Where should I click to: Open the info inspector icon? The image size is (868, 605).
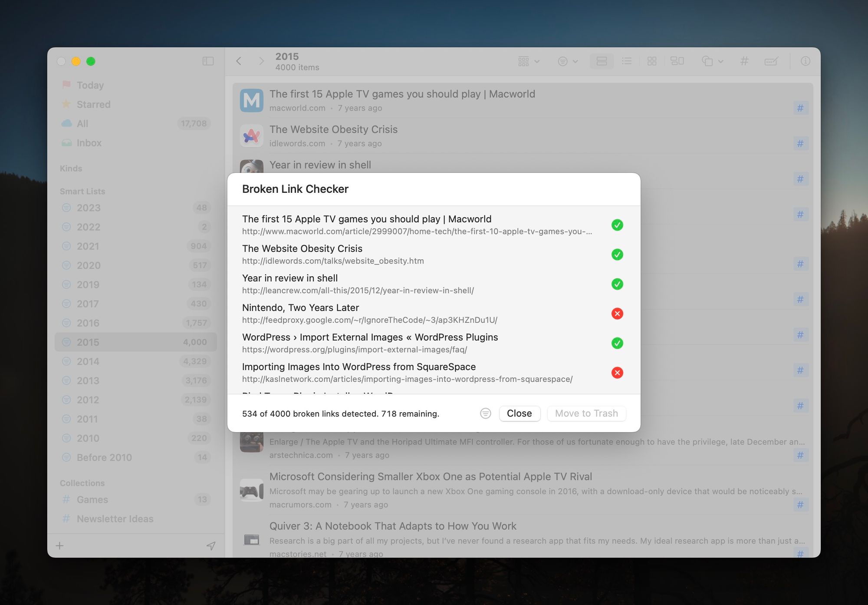point(805,61)
